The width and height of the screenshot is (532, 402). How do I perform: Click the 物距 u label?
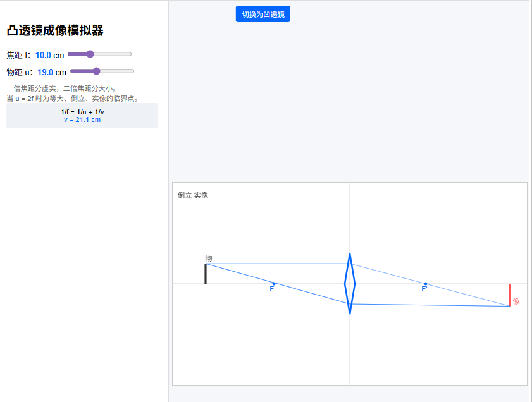tap(18, 72)
